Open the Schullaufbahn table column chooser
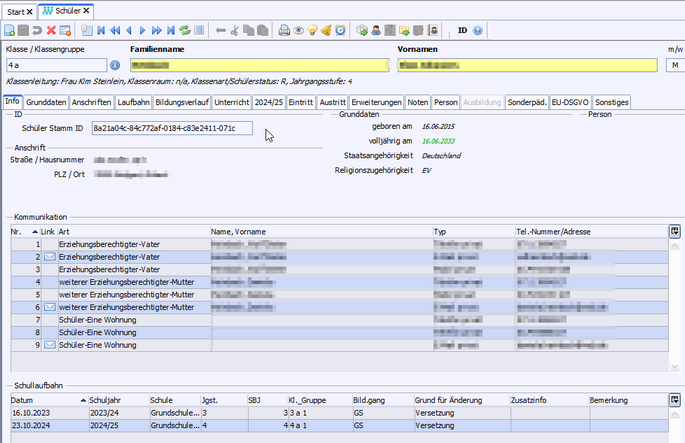The image size is (685, 443). (675, 400)
